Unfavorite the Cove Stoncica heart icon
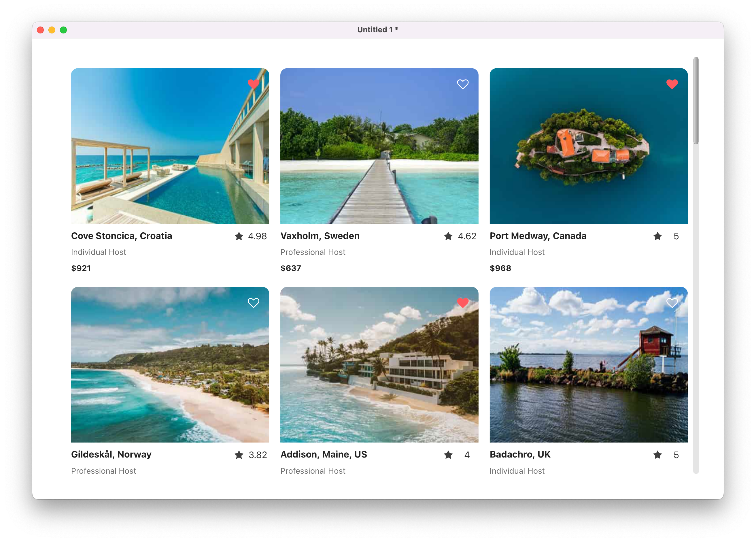This screenshot has width=756, height=542. pos(253,84)
